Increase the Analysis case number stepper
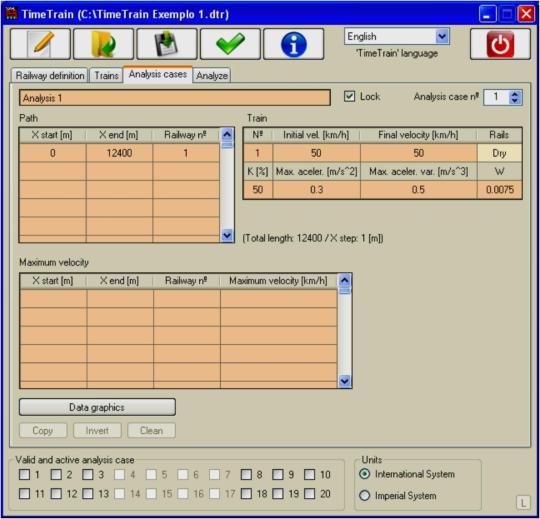The width and height of the screenshot is (540, 519). (x=515, y=94)
